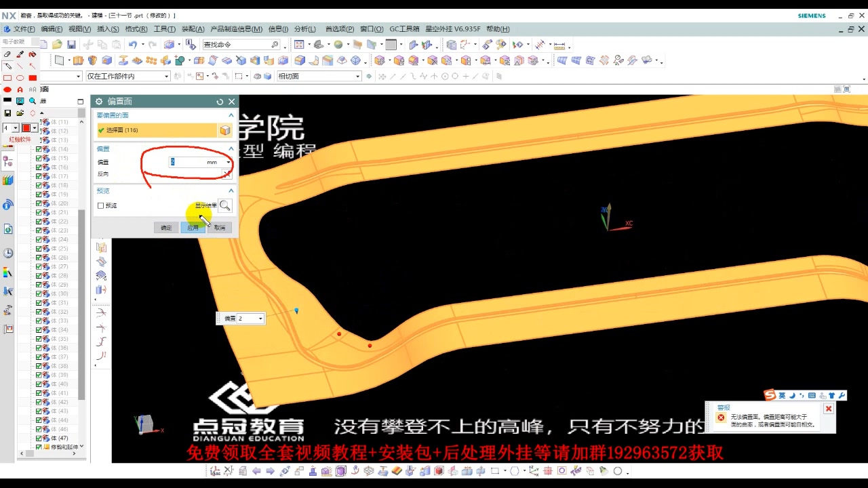Open the mm units dropdown in the offset field

pos(229,162)
